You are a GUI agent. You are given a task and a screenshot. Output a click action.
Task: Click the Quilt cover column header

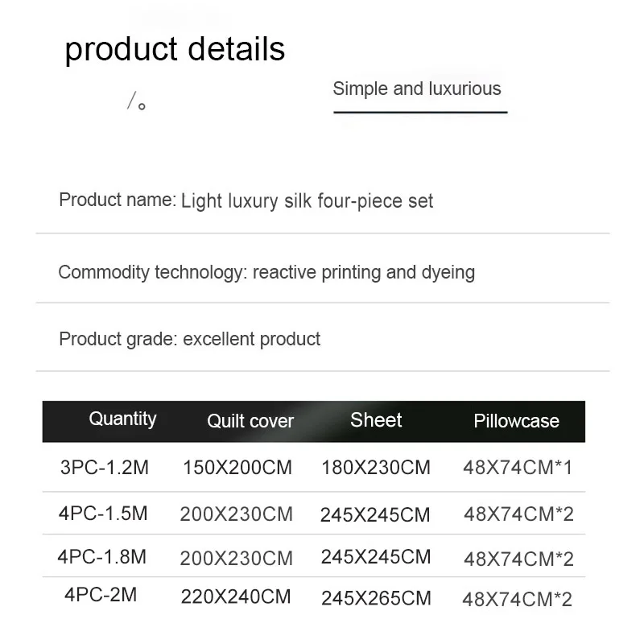click(250, 421)
